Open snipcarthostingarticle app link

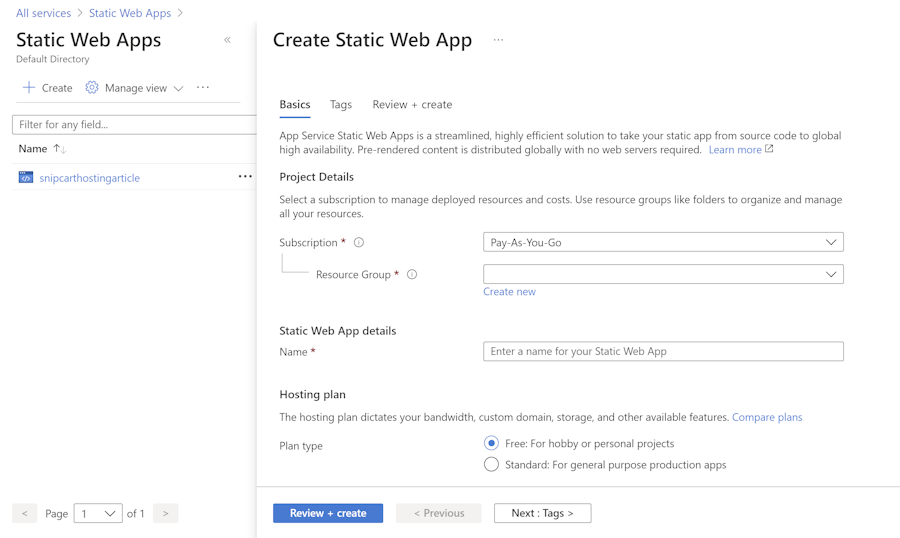(90, 178)
